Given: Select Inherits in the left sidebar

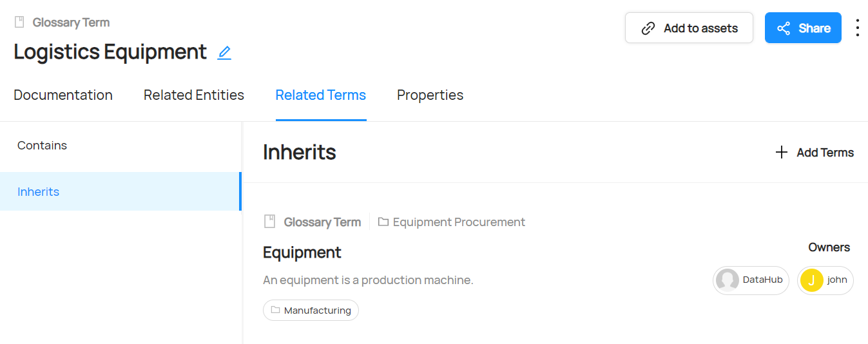Looking at the screenshot, I should point(39,192).
